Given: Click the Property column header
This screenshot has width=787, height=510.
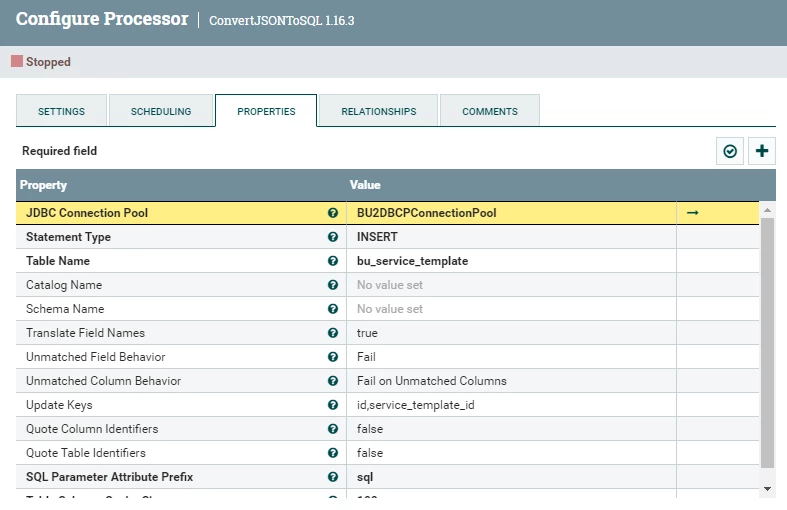Looking at the screenshot, I should (43, 185).
